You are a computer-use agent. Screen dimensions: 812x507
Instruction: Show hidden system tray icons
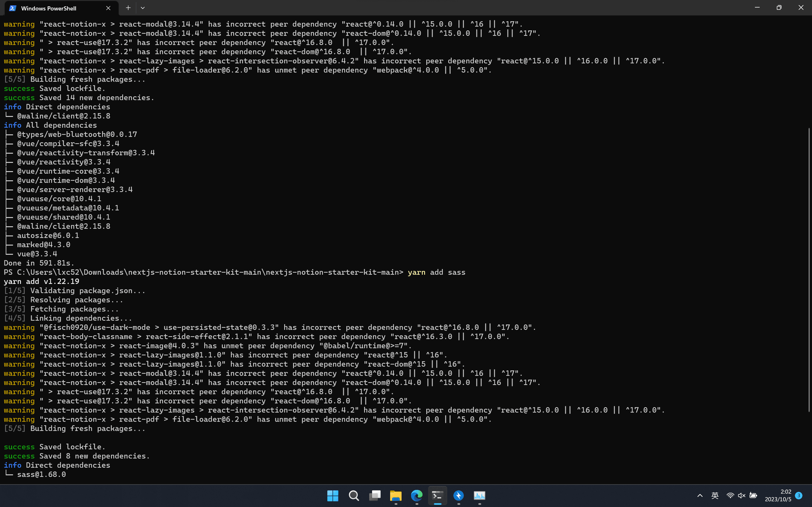pos(700,496)
